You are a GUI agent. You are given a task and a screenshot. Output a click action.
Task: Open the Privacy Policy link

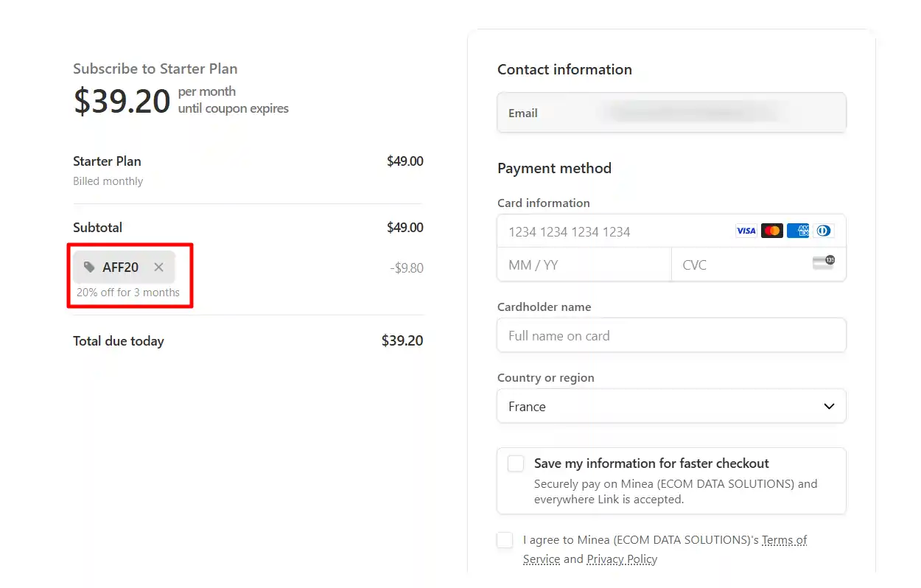(x=621, y=559)
